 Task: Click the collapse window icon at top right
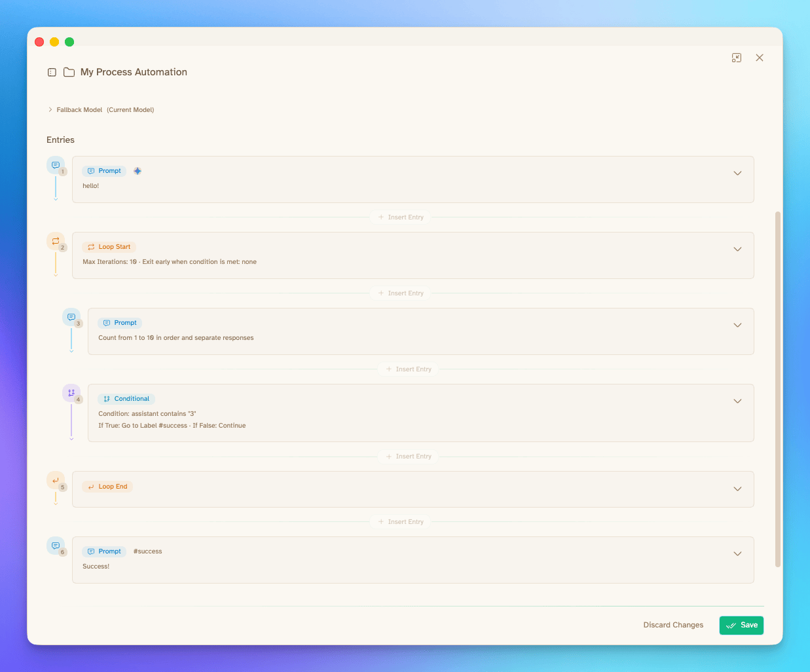click(x=737, y=58)
